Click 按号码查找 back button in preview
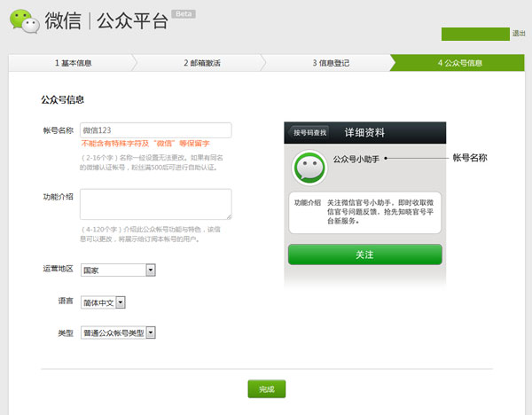The image size is (532, 415). click(309, 132)
